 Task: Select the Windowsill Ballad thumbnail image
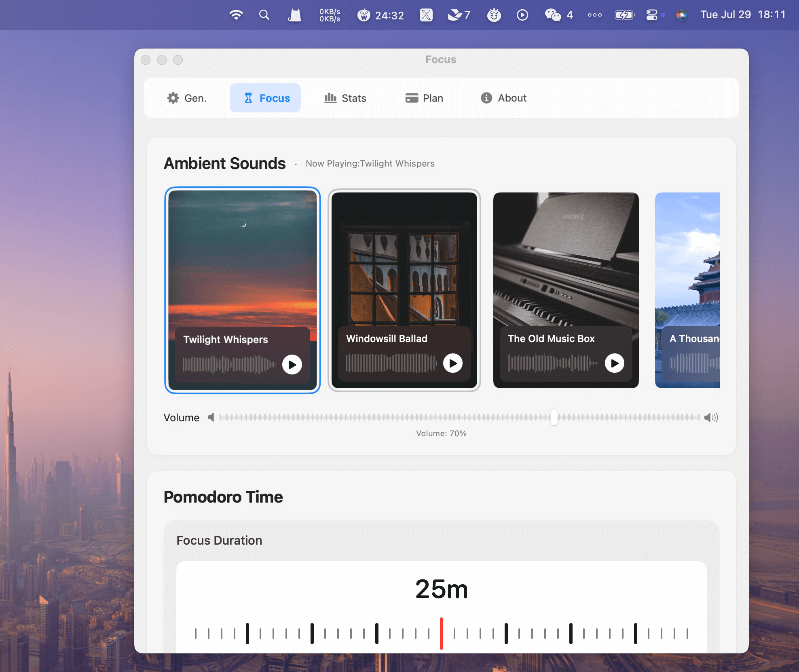(x=404, y=259)
